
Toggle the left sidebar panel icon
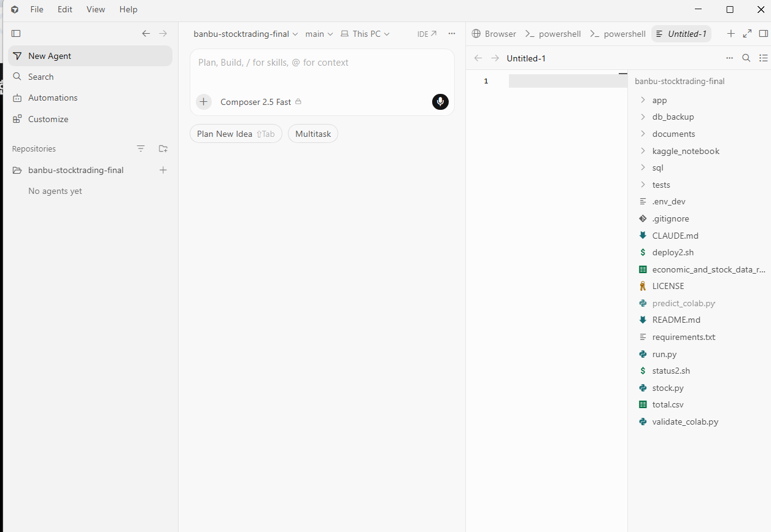coord(16,34)
